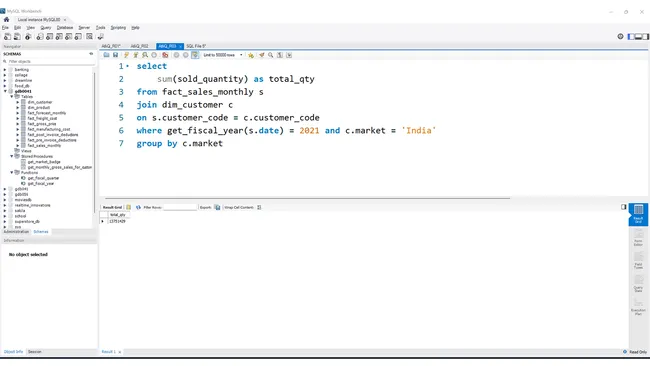Click the Rollback transaction icon

185,55
